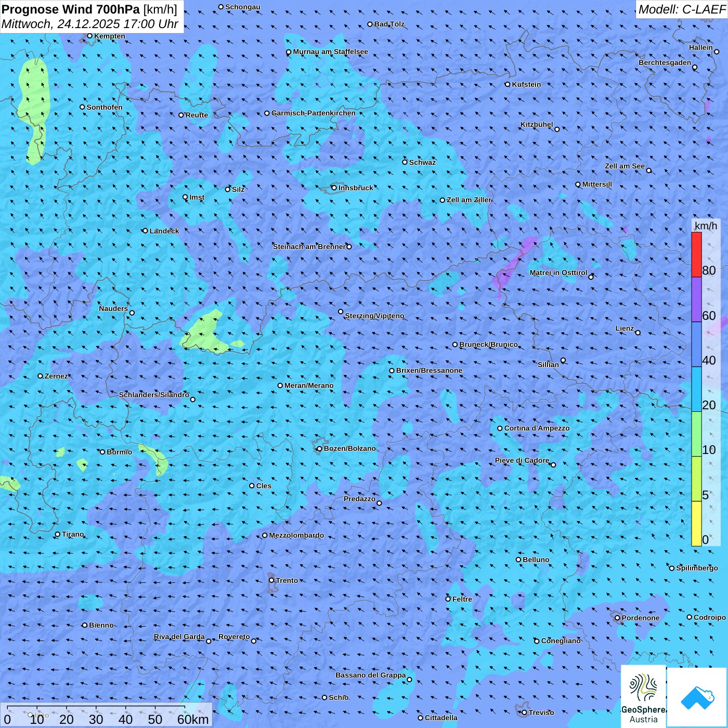
Task: Click the km/h legend unit label
Action: coord(706,226)
